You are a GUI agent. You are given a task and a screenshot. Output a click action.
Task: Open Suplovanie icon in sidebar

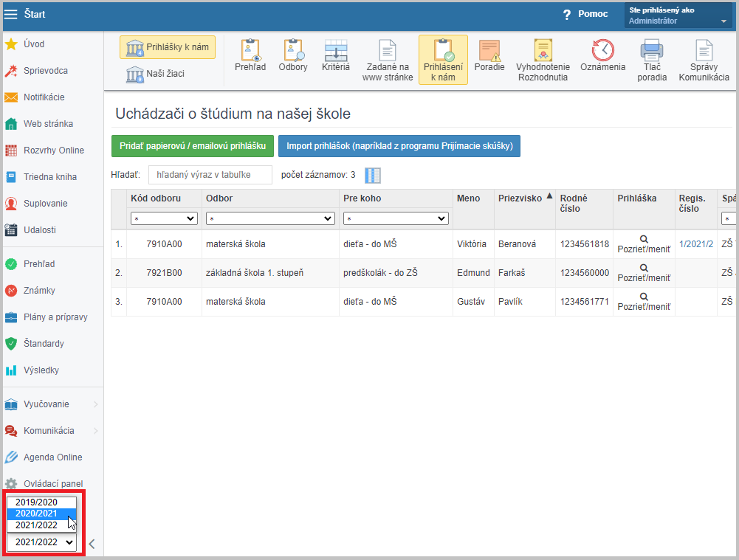pos(11,204)
